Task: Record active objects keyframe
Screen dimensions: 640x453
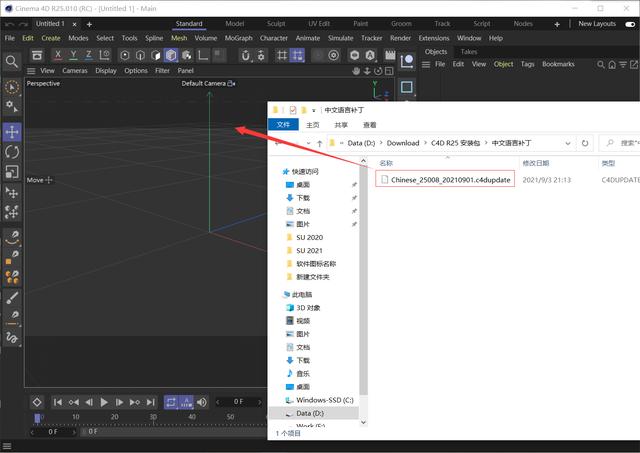Action: tap(37, 402)
